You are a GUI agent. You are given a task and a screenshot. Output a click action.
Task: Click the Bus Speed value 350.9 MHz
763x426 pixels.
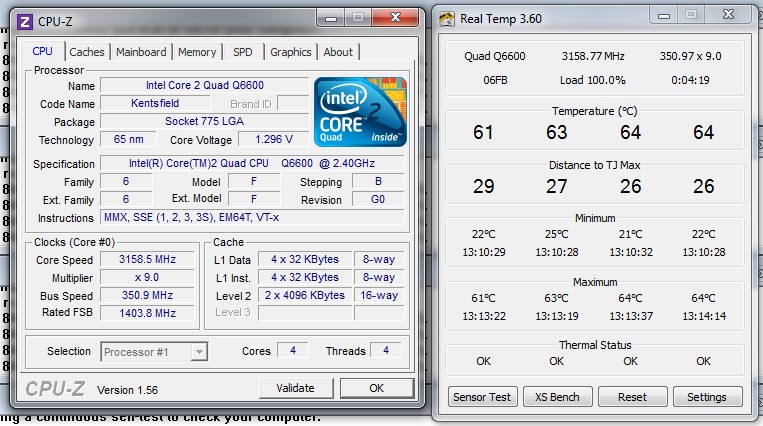(147, 295)
